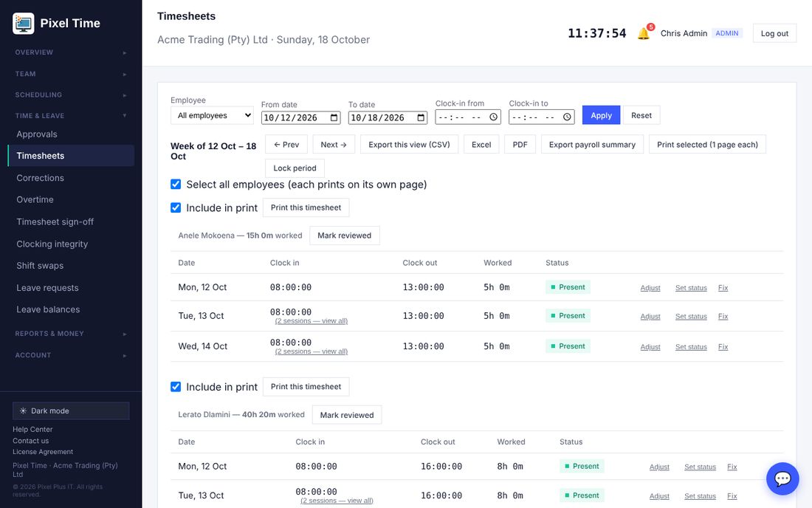The height and width of the screenshot is (508, 812).
Task: Click the Clock-in from time field
Action: point(467,117)
